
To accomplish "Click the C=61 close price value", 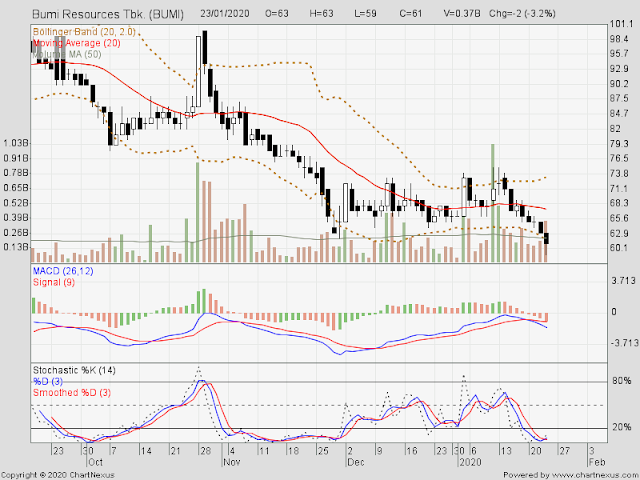I will 410,13.
